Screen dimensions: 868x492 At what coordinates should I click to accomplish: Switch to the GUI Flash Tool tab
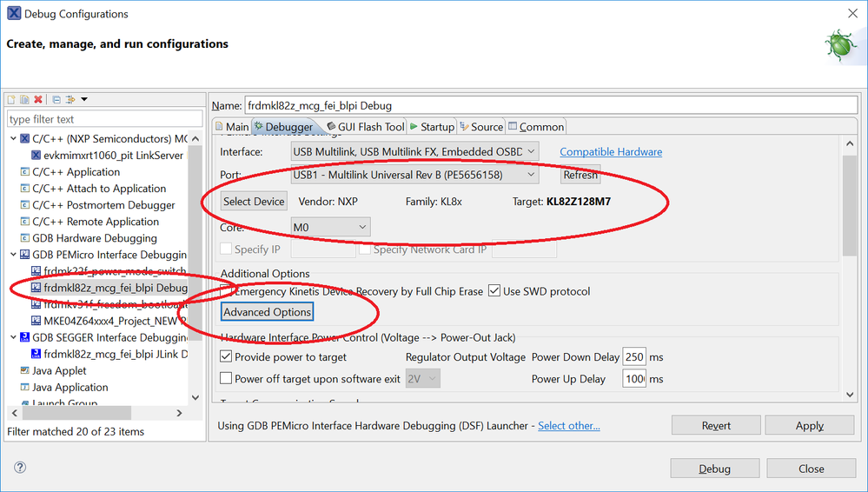pos(365,127)
